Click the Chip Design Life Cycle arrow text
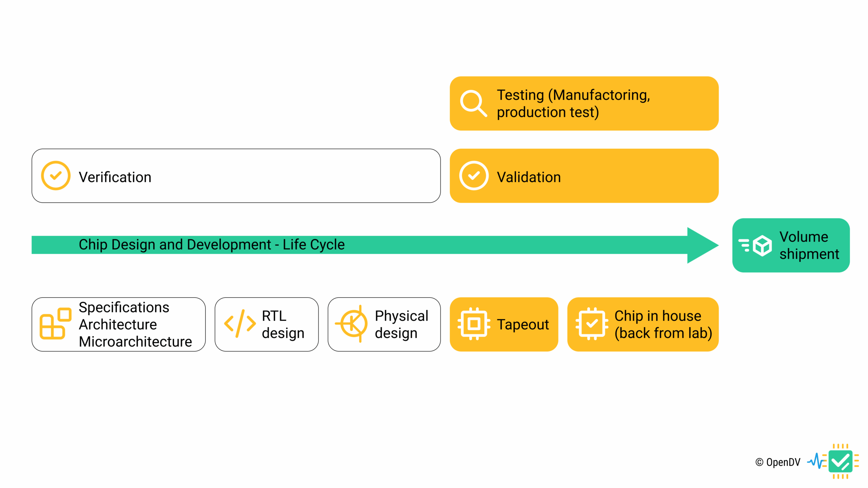The height and width of the screenshot is (488, 868). (x=212, y=245)
